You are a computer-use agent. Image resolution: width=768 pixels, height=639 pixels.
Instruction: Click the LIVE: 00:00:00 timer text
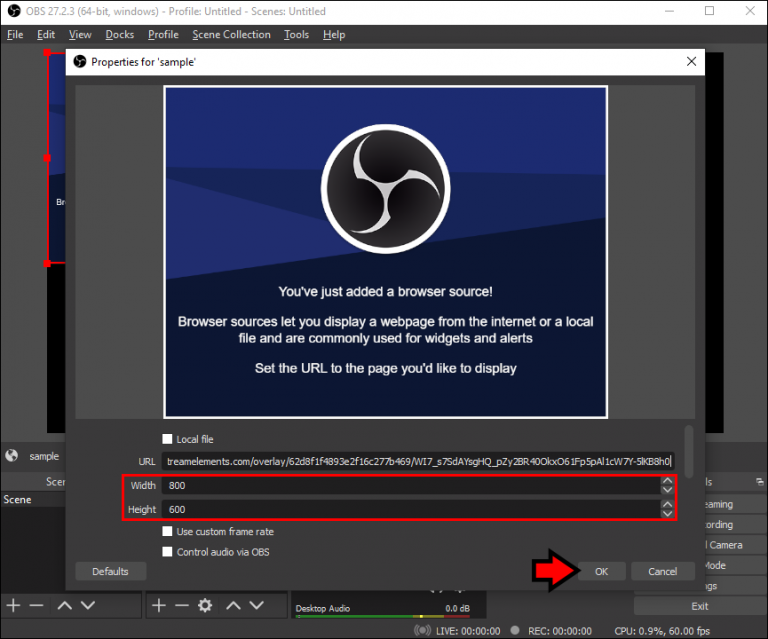click(468, 631)
